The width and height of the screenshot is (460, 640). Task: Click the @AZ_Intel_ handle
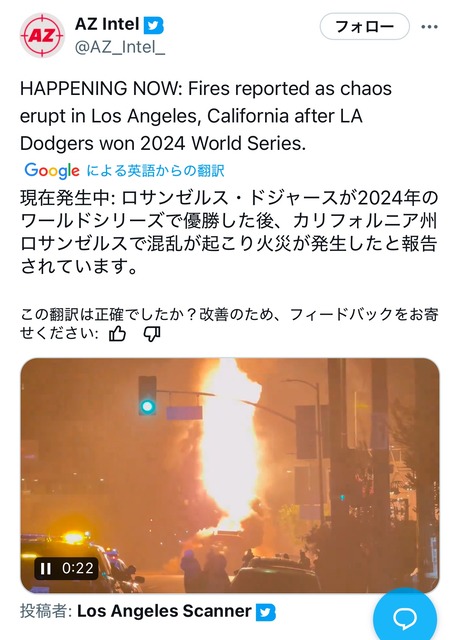coord(120,48)
